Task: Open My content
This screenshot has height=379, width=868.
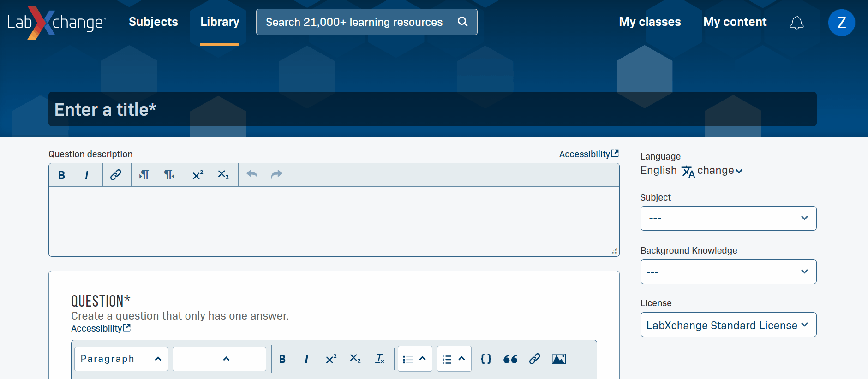Action: pyautogui.click(x=735, y=22)
